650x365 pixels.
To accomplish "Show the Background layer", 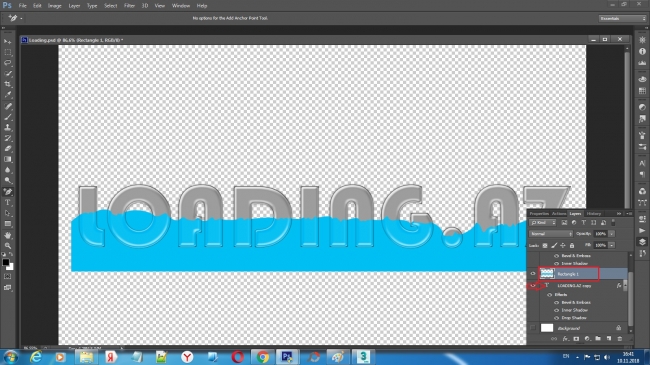I will [533, 328].
